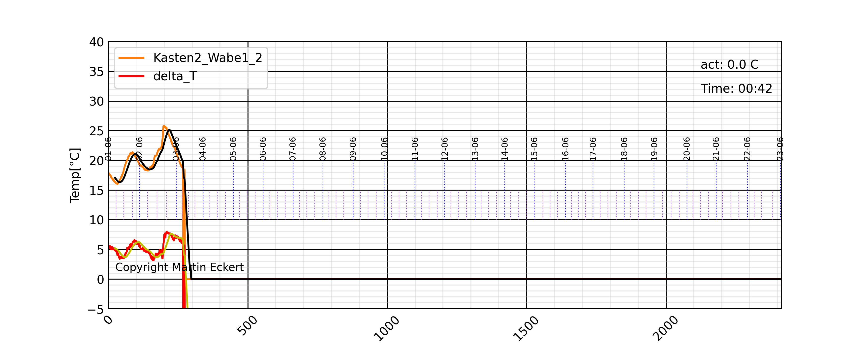Select the 07-06 date marker

click(x=292, y=148)
